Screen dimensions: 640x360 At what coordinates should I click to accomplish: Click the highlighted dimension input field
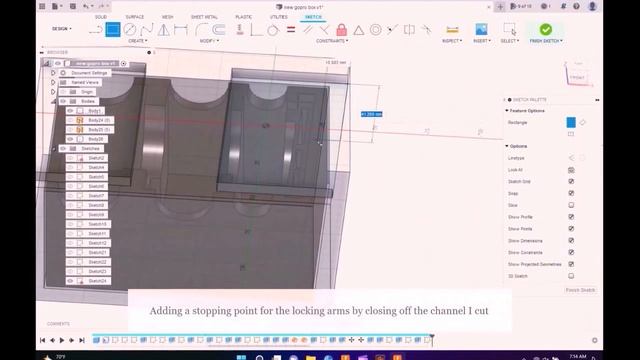371,114
